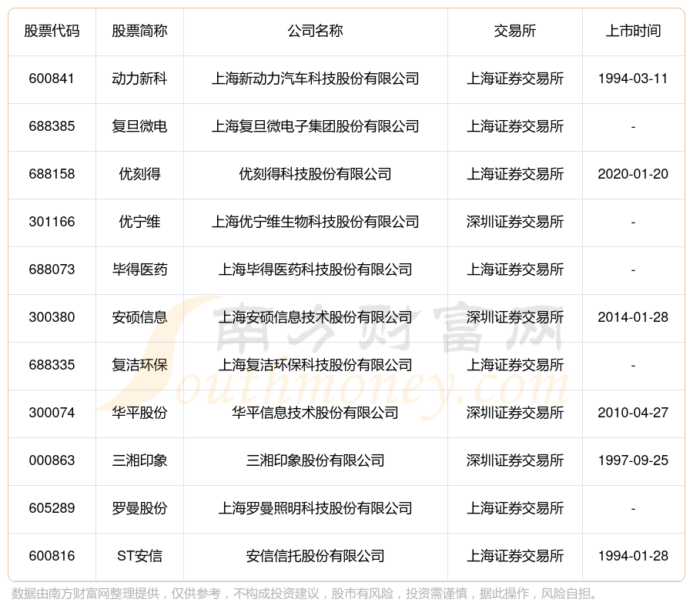Click the stock name 复洁环保

pyautogui.click(x=139, y=365)
